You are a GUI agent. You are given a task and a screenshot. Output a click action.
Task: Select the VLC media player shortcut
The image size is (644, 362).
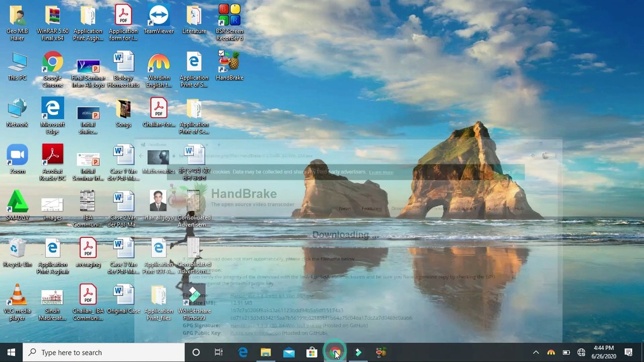coord(17,303)
